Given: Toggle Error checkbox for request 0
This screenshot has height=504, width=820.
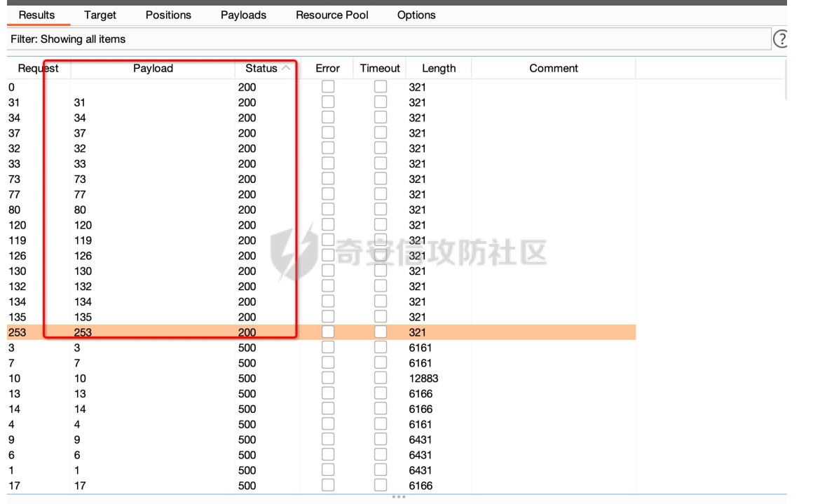Looking at the screenshot, I should pyautogui.click(x=328, y=87).
